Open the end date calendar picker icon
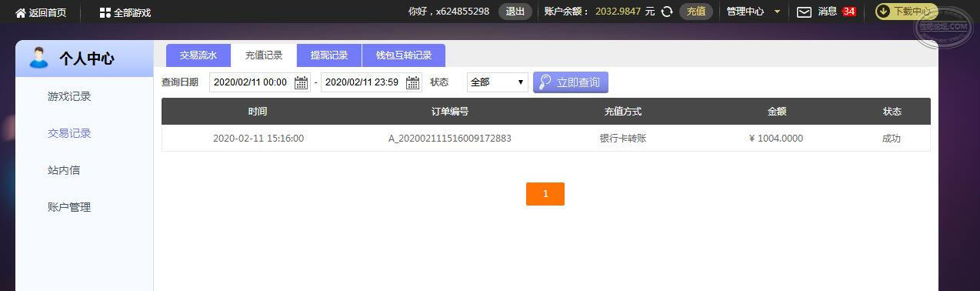This screenshot has width=980, height=291. [x=413, y=82]
